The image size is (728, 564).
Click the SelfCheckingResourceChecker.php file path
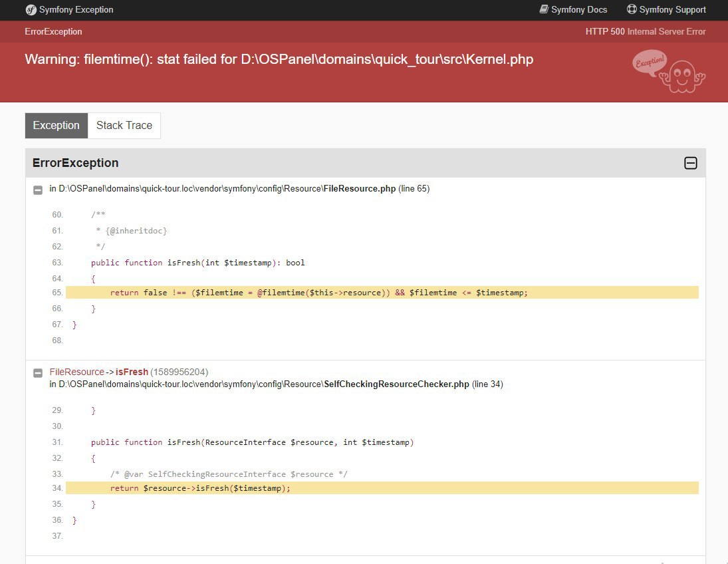pos(277,384)
